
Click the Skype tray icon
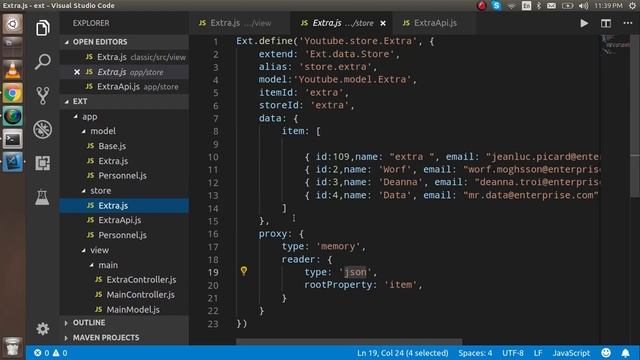(496, 6)
